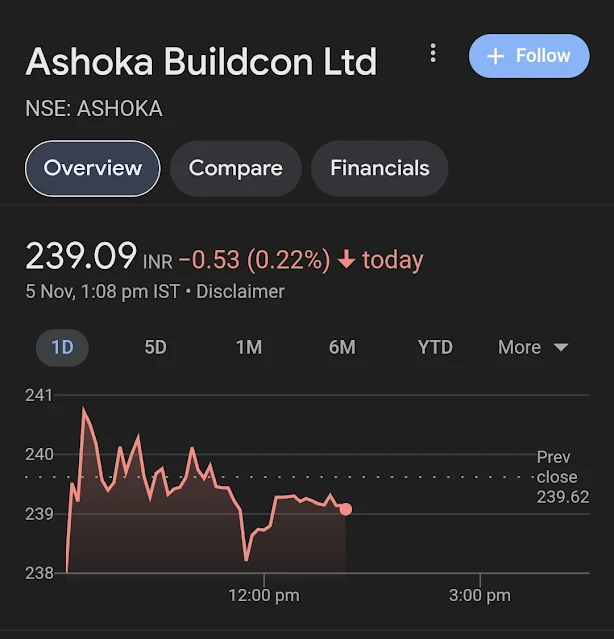Click the Ashoka Buildcon Ltd title
The height and width of the screenshot is (639, 614).
201,62
